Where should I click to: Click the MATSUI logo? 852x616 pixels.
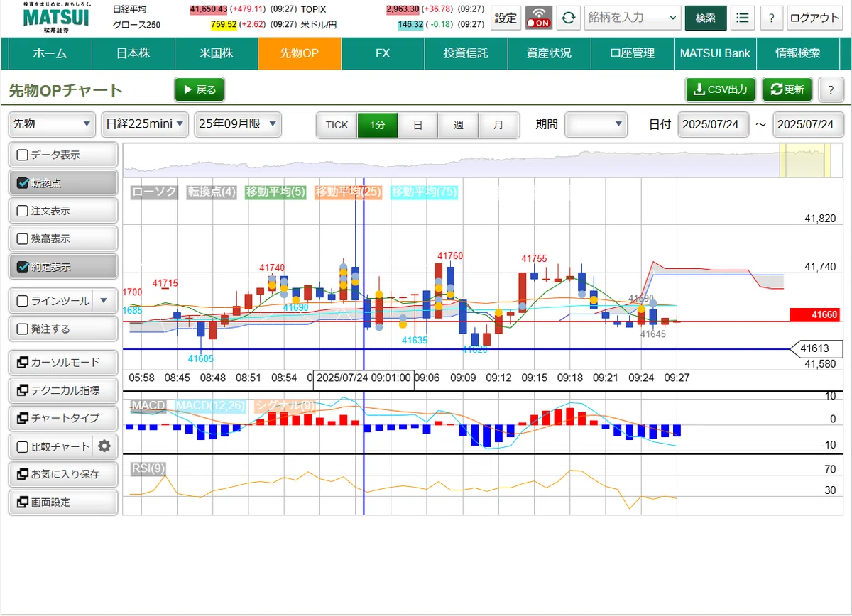(x=56, y=17)
